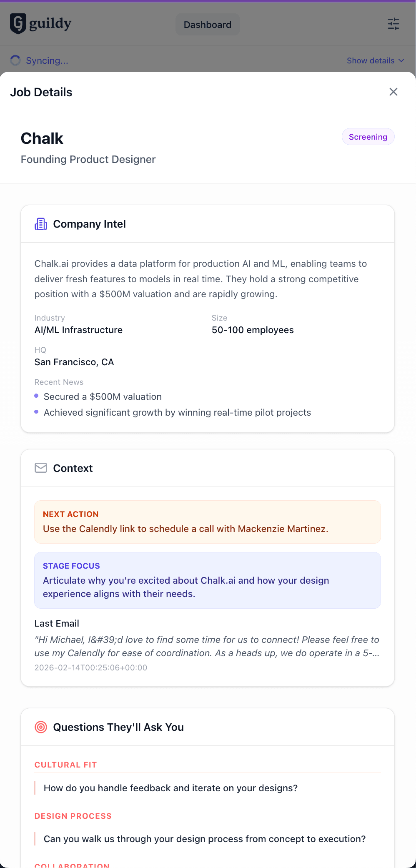Click the real-time pilot projects news item

click(177, 412)
